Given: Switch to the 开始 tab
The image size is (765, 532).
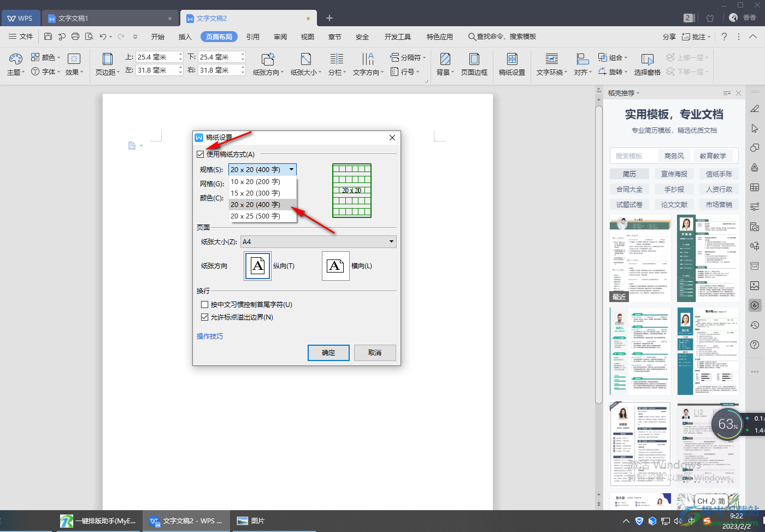Looking at the screenshot, I should [158, 37].
